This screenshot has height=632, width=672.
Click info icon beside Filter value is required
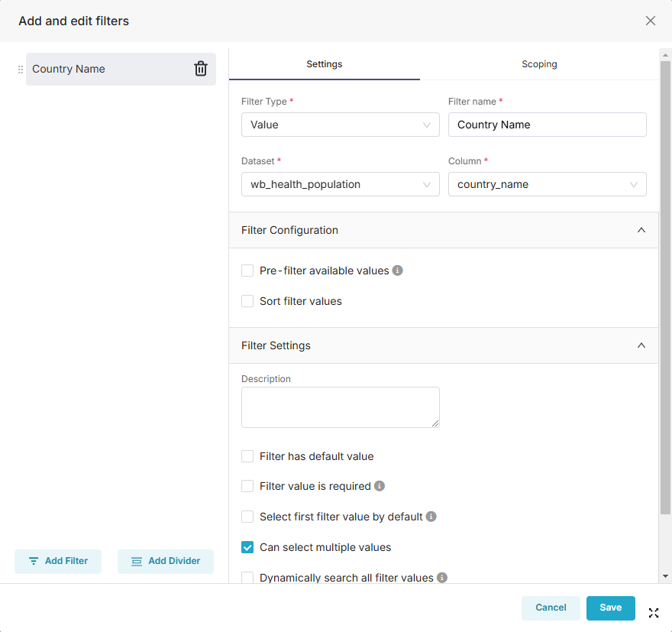(380, 486)
